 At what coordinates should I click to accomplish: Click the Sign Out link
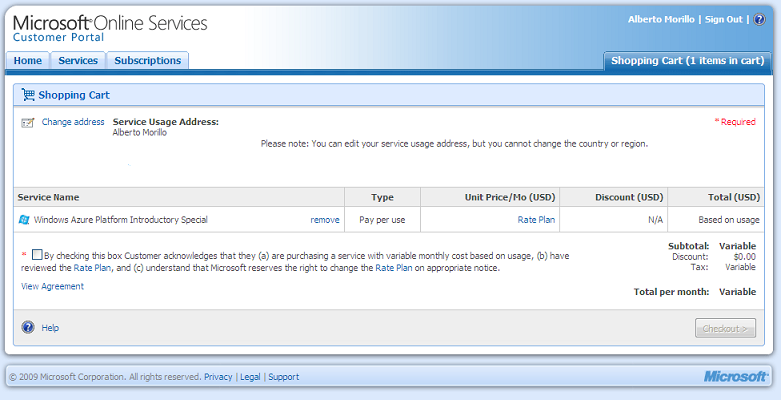pos(723,19)
